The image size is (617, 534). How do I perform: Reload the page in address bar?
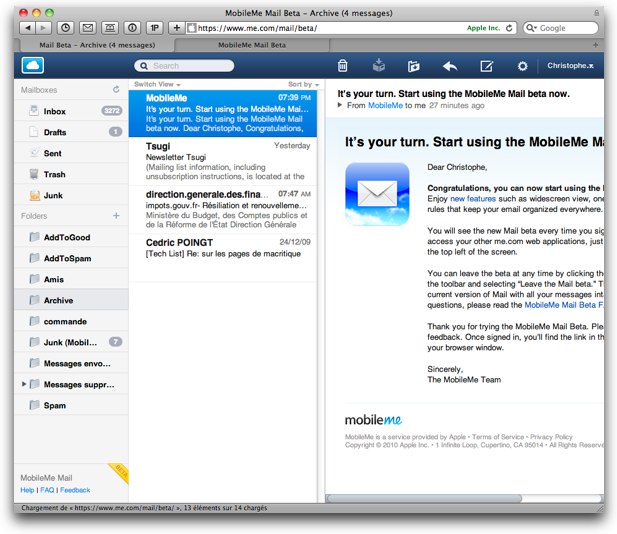click(509, 28)
